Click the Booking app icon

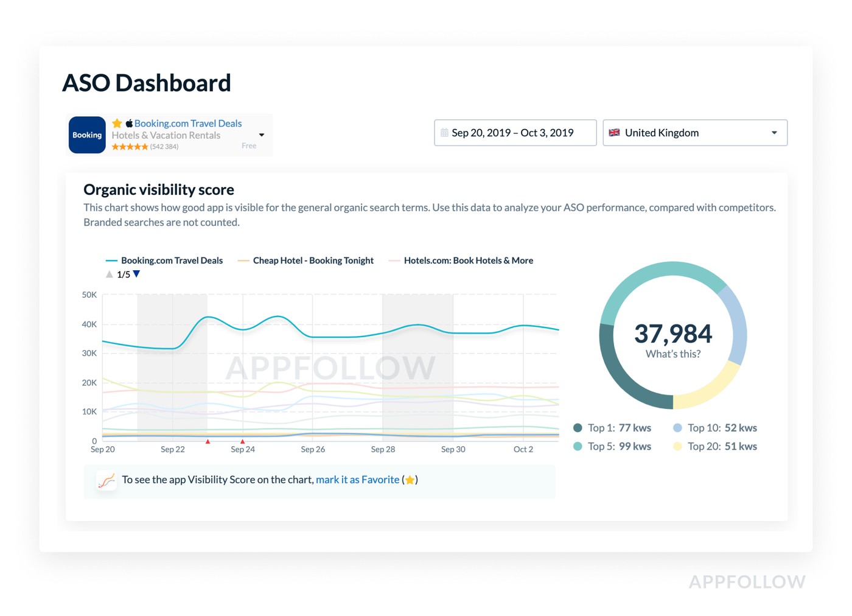click(87, 135)
